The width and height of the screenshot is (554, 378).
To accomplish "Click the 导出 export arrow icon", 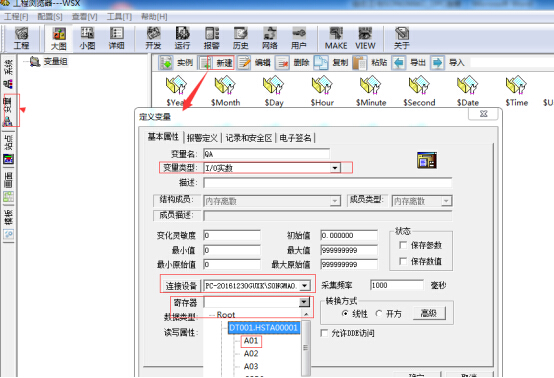I will coord(399,63).
